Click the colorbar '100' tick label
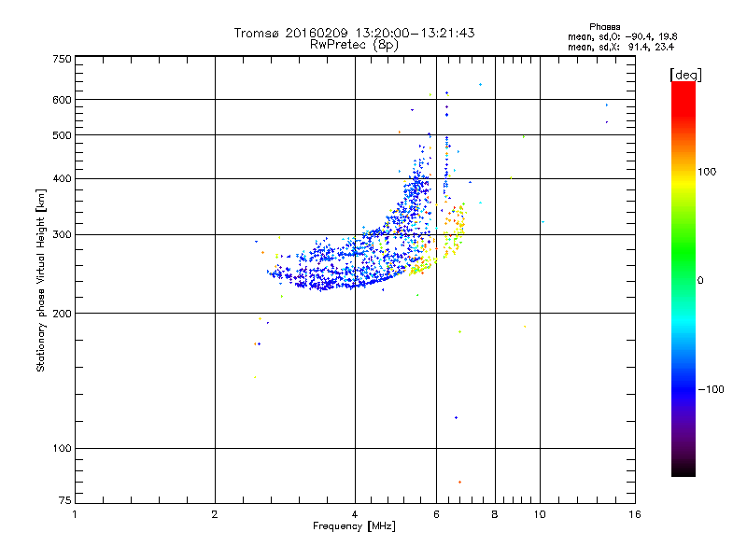Viewport: 747px width, 560px height. point(707,172)
